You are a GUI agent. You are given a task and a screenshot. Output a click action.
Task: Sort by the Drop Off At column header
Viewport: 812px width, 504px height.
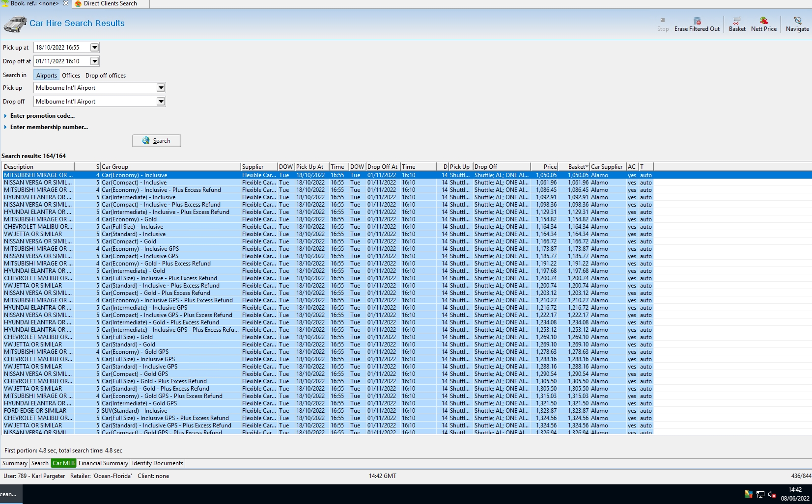(x=383, y=167)
